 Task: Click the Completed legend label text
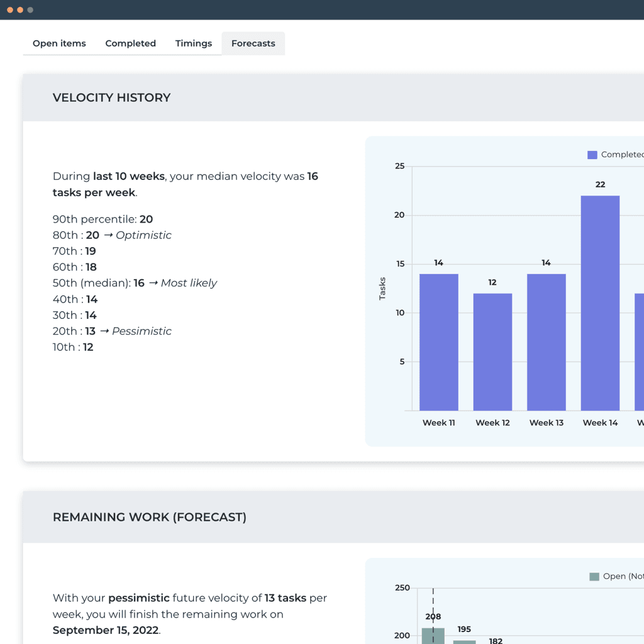point(623,154)
